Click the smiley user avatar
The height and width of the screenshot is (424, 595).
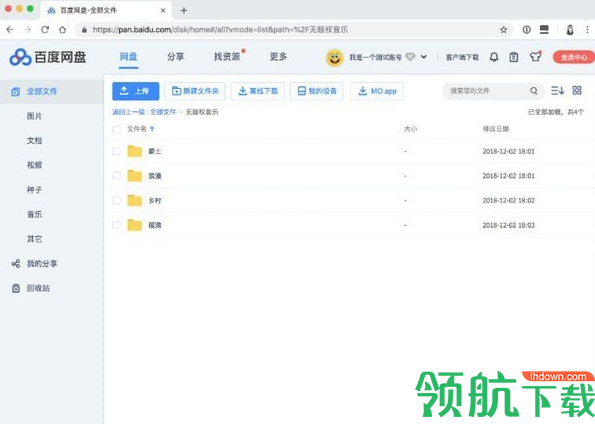tap(334, 58)
